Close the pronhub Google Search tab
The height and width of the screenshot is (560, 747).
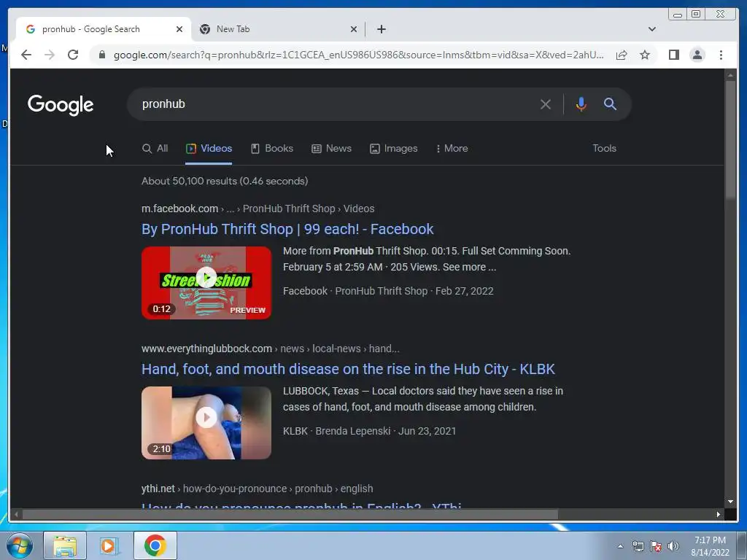pyautogui.click(x=179, y=29)
